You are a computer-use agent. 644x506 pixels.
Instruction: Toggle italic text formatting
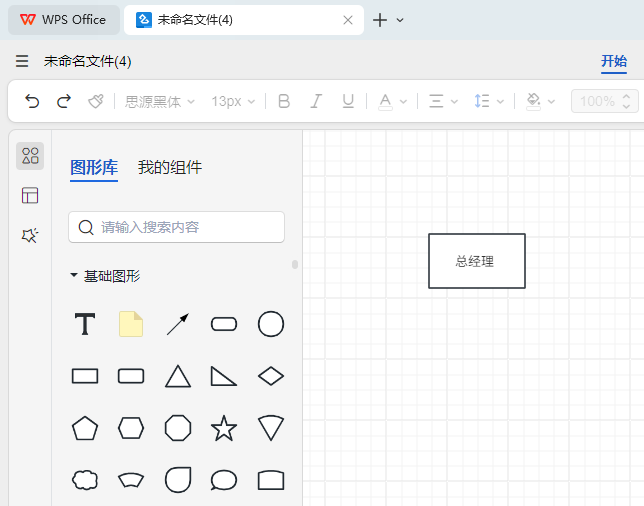[316, 101]
